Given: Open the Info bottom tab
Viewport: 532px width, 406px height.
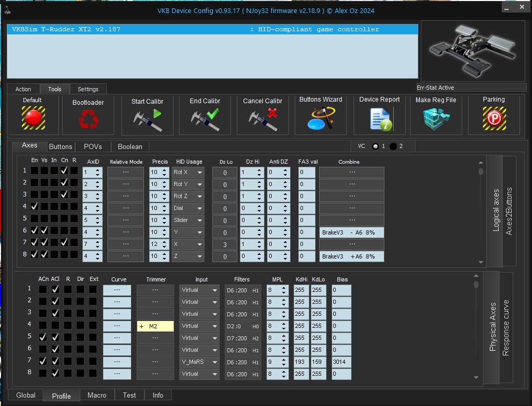Looking at the screenshot, I should coord(158,395).
